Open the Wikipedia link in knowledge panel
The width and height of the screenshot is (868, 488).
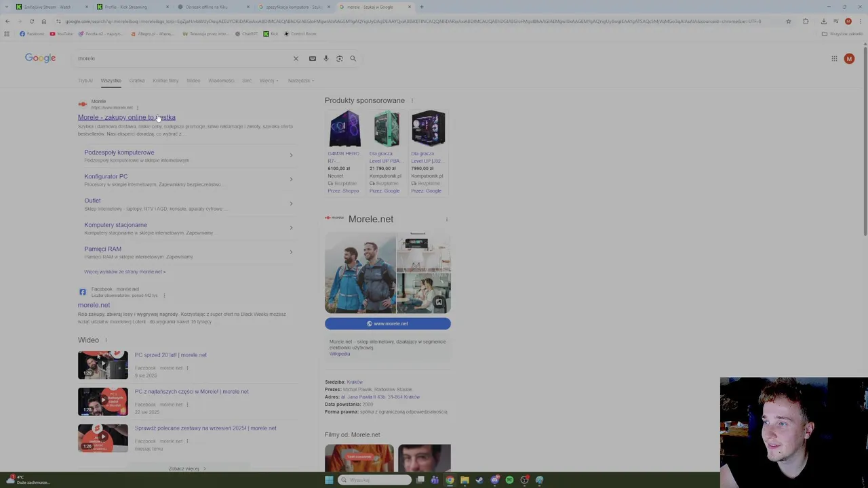pos(340,354)
